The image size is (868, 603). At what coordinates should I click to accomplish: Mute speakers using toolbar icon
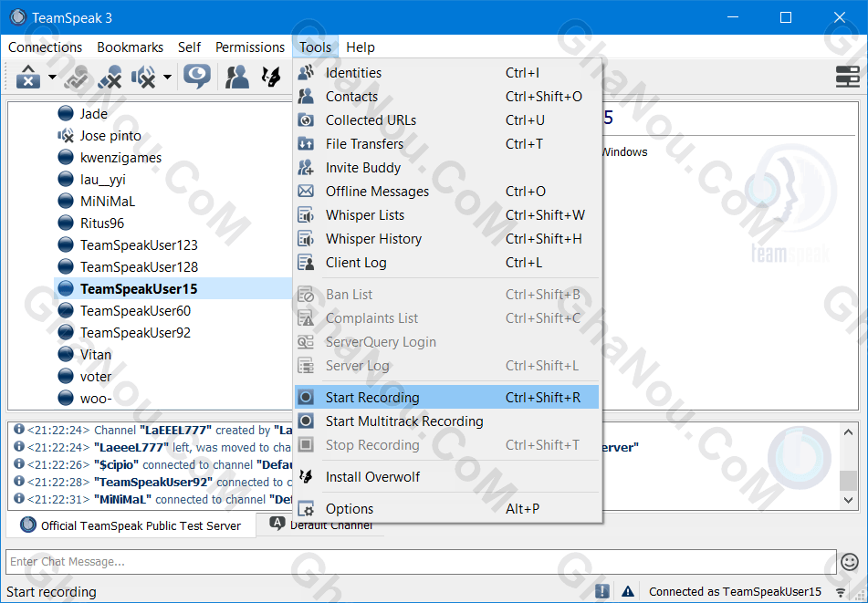click(x=143, y=77)
